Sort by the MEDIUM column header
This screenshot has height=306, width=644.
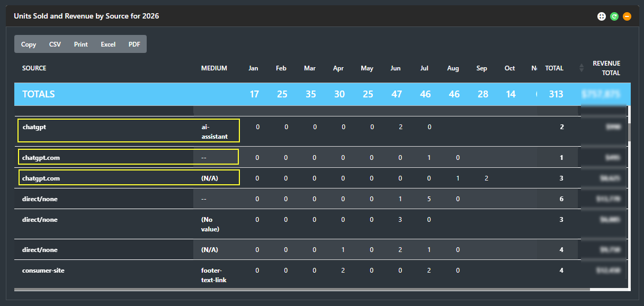click(x=214, y=68)
